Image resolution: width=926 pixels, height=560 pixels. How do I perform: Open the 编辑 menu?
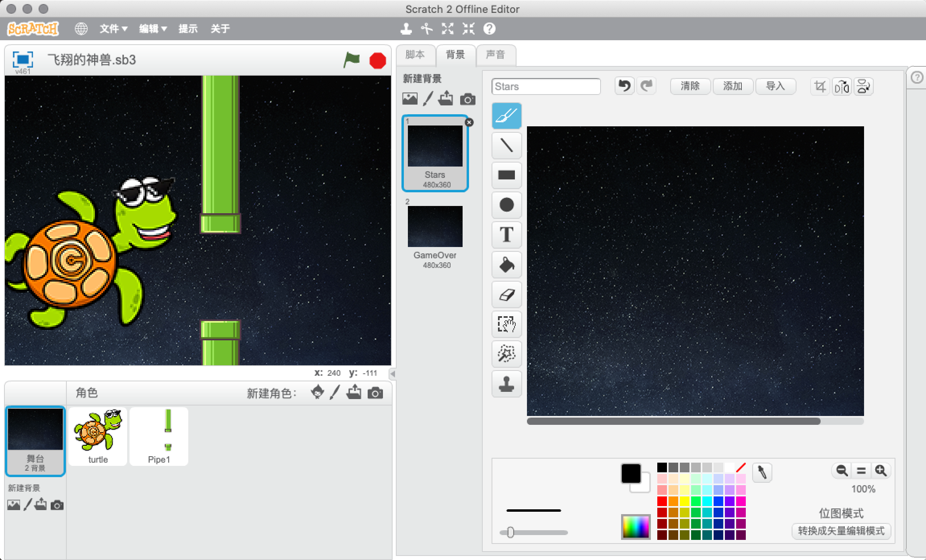[153, 29]
